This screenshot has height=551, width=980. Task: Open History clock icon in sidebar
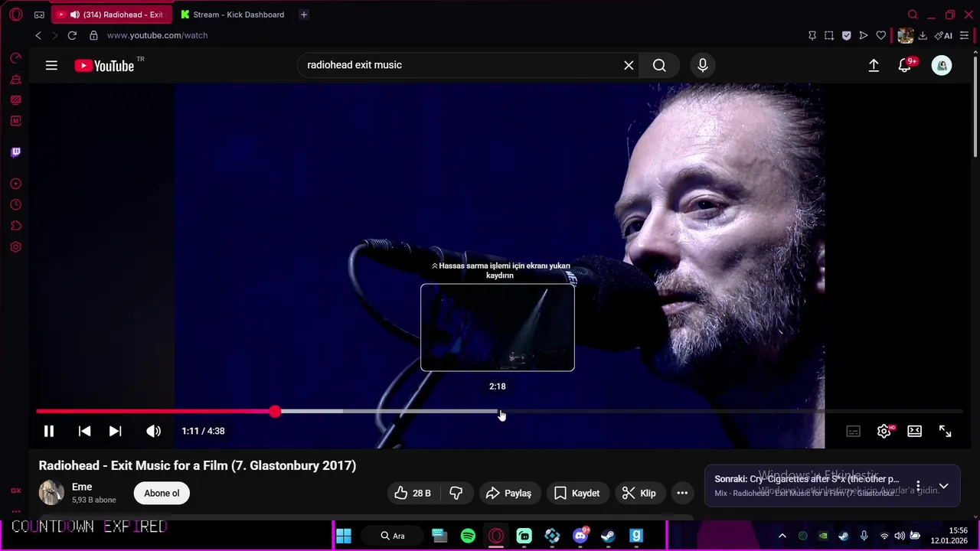(x=15, y=205)
